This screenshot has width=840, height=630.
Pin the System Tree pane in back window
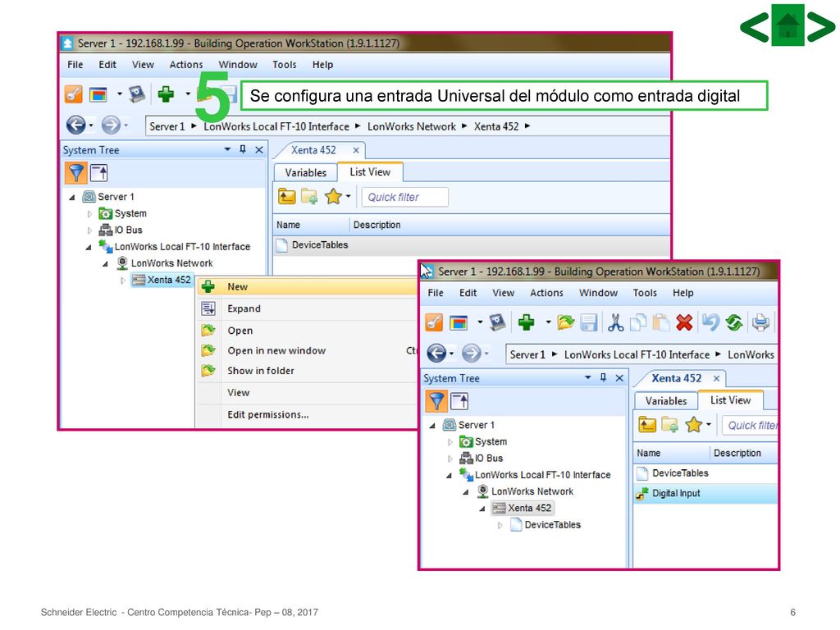click(243, 149)
